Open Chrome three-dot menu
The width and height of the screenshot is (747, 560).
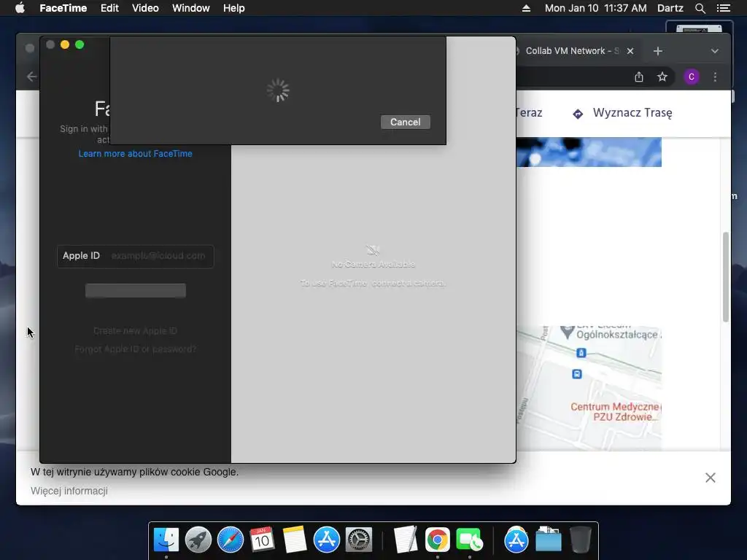tap(715, 77)
